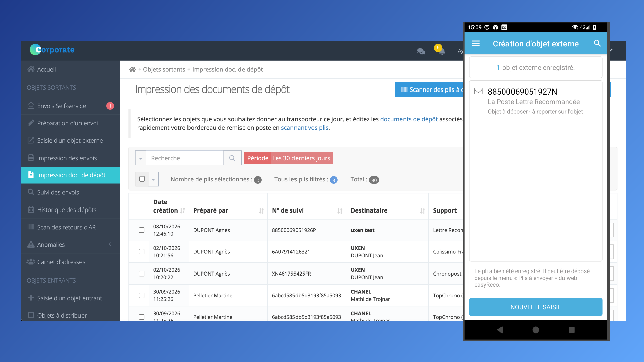Image resolution: width=644 pixels, height=362 pixels.
Task: Tap the search icon in the phone header
Action: pos(597,43)
